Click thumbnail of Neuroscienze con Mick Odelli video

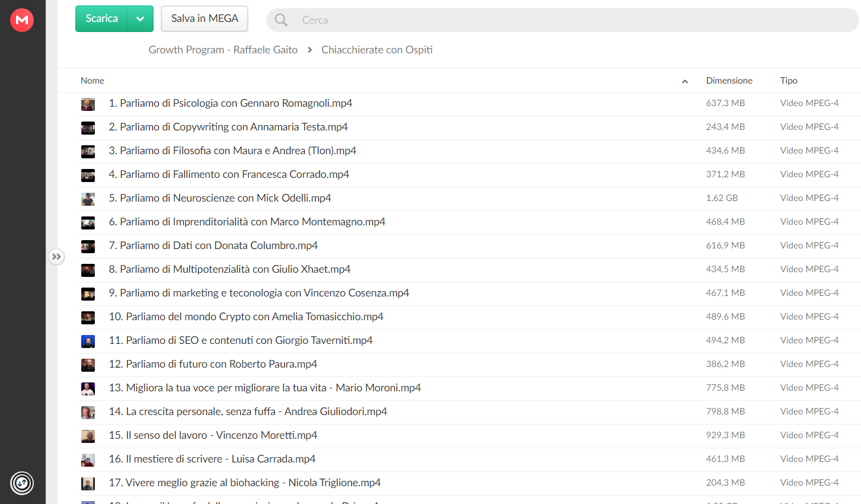click(x=88, y=199)
